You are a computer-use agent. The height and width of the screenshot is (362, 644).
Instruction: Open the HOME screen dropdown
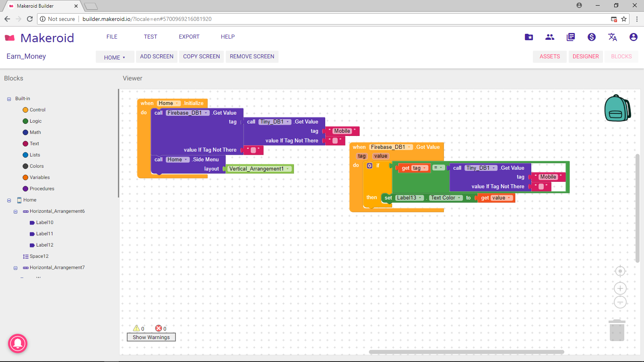pyautogui.click(x=114, y=57)
